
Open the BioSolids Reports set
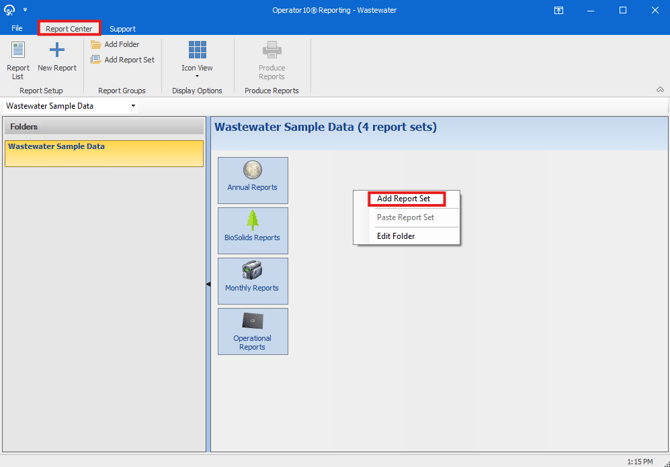pos(252,230)
